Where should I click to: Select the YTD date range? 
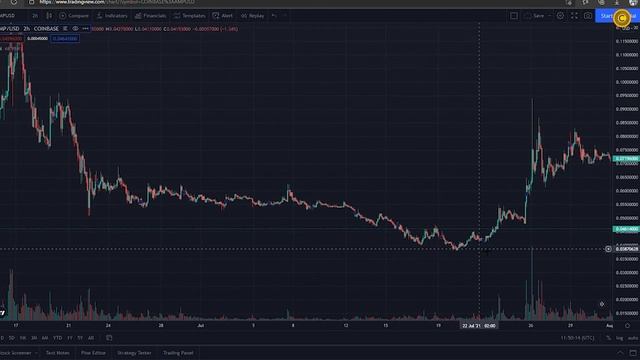(x=58, y=338)
